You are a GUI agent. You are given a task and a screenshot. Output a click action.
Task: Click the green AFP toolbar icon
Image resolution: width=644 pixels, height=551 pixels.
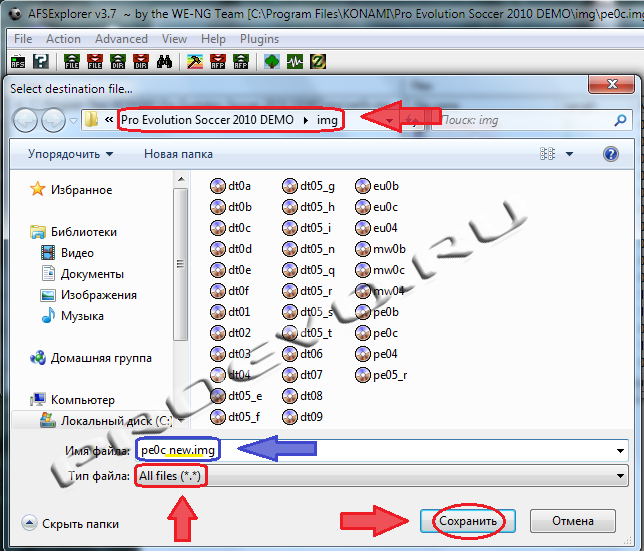241,62
